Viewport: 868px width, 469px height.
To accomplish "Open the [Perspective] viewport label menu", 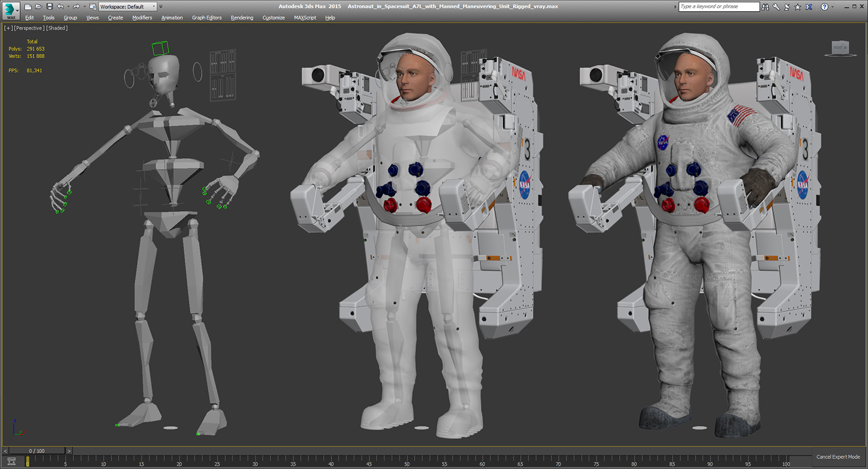I will (x=29, y=28).
